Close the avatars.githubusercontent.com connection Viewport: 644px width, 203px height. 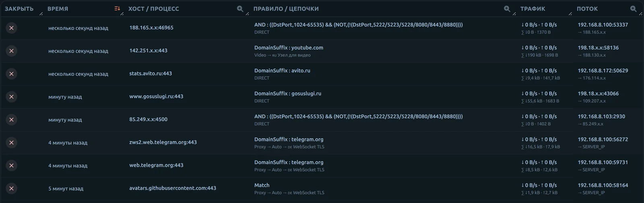coord(11,189)
